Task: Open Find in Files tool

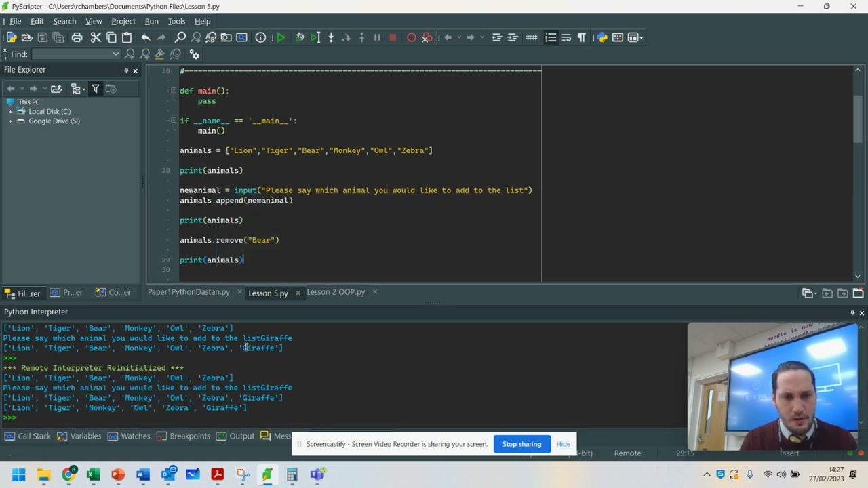Action: [x=226, y=37]
